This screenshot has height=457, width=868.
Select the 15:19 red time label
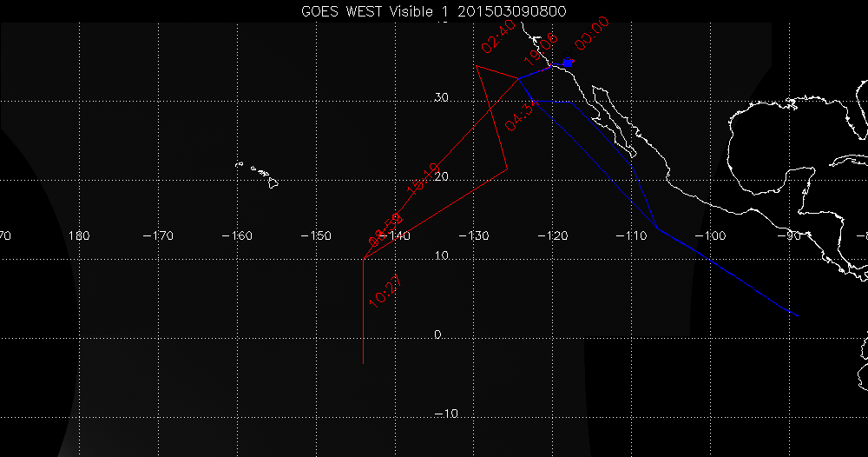coord(424,179)
